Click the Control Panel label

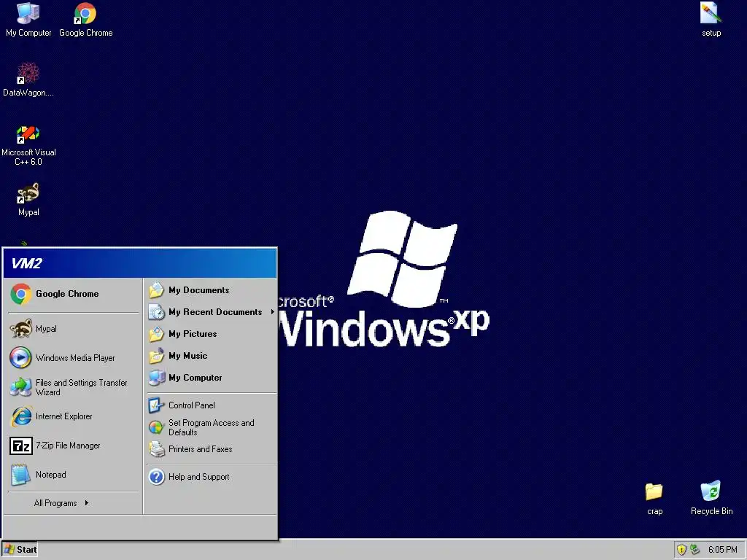192,405
